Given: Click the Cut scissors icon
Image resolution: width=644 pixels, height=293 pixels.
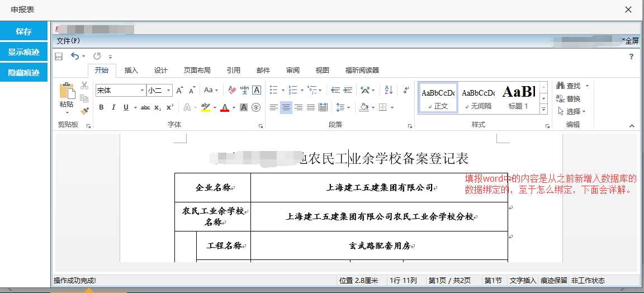Looking at the screenshot, I should pos(84,86).
